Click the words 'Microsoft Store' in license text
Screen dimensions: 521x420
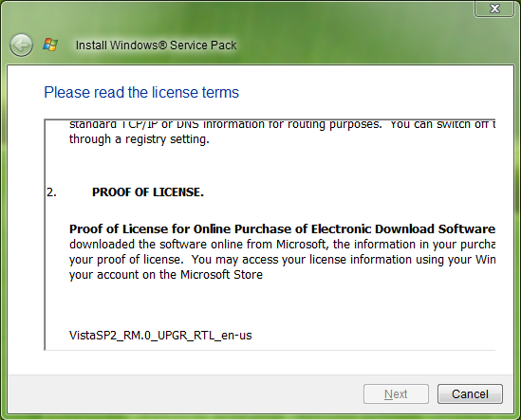click(x=222, y=275)
